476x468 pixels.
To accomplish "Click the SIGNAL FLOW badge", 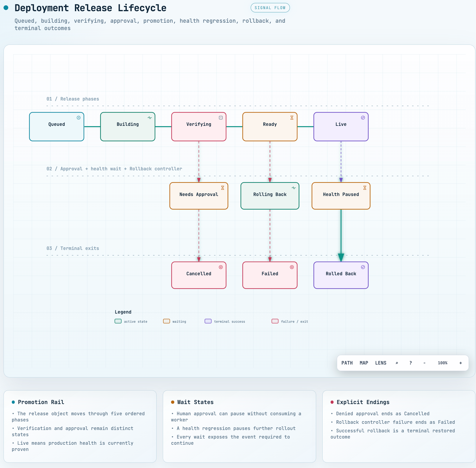I will point(270,8).
